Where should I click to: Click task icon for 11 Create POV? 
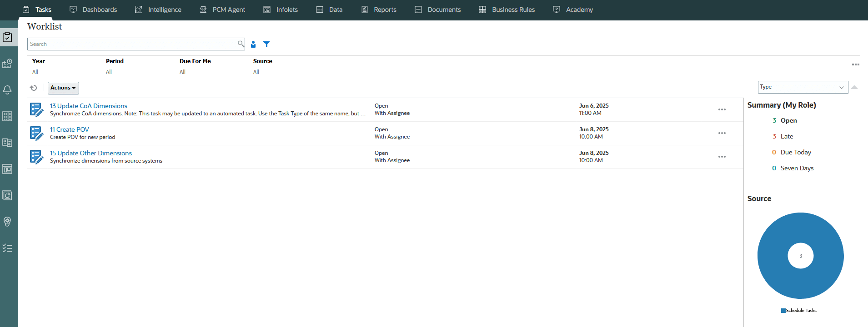click(36, 133)
